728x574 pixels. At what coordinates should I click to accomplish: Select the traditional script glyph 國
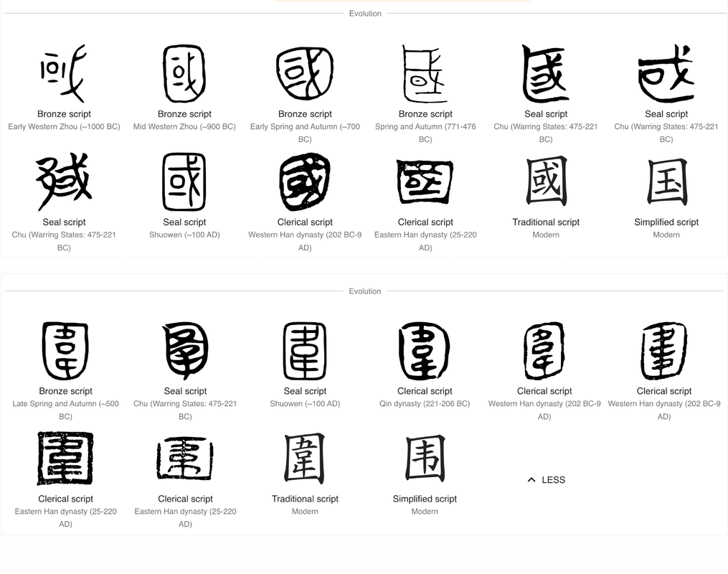click(546, 182)
